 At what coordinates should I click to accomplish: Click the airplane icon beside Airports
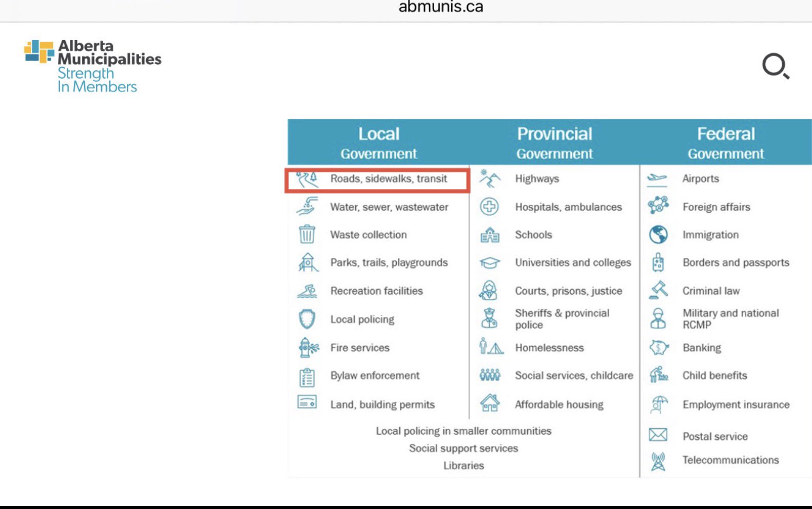(x=657, y=179)
